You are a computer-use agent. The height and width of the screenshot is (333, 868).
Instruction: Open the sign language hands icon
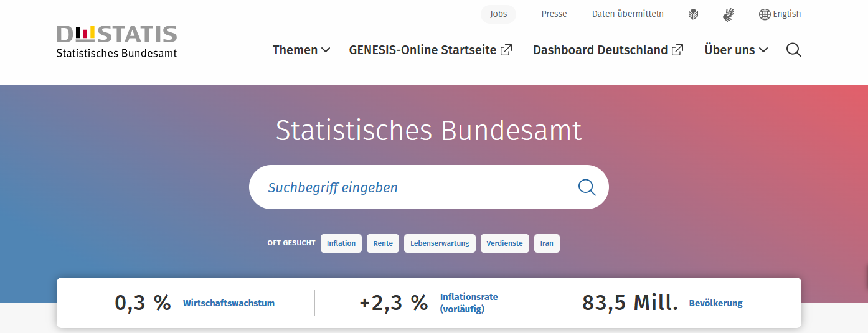729,14
